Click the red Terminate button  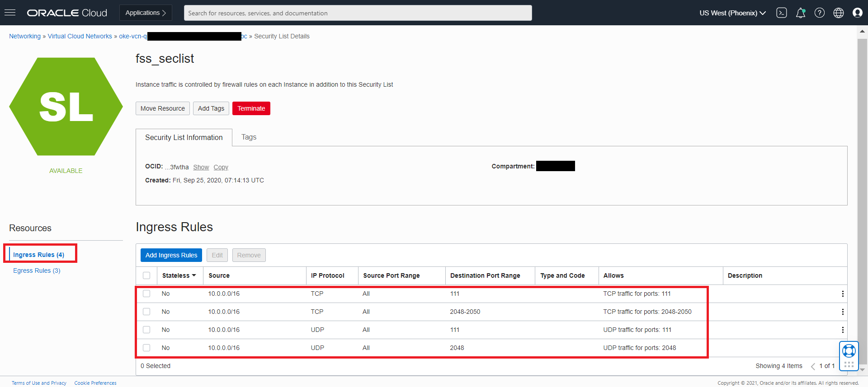[251, 108]
